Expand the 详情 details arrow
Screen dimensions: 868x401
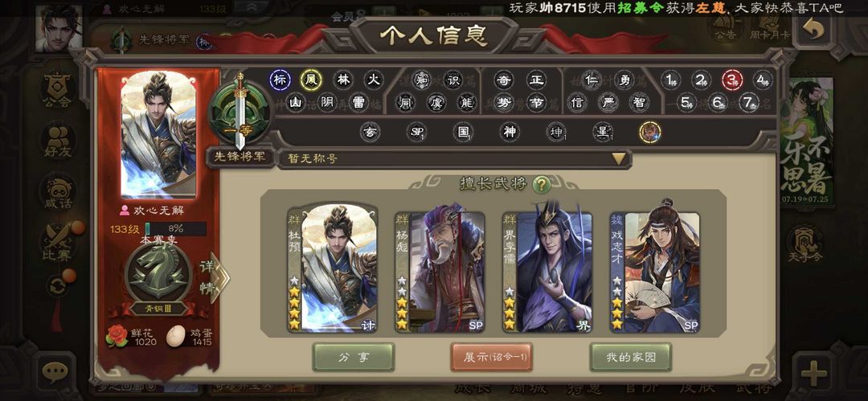click(x=215, y=278)
